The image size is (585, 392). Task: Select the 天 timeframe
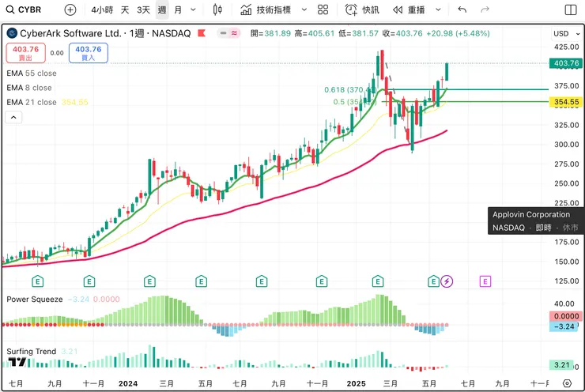point(125,9)
